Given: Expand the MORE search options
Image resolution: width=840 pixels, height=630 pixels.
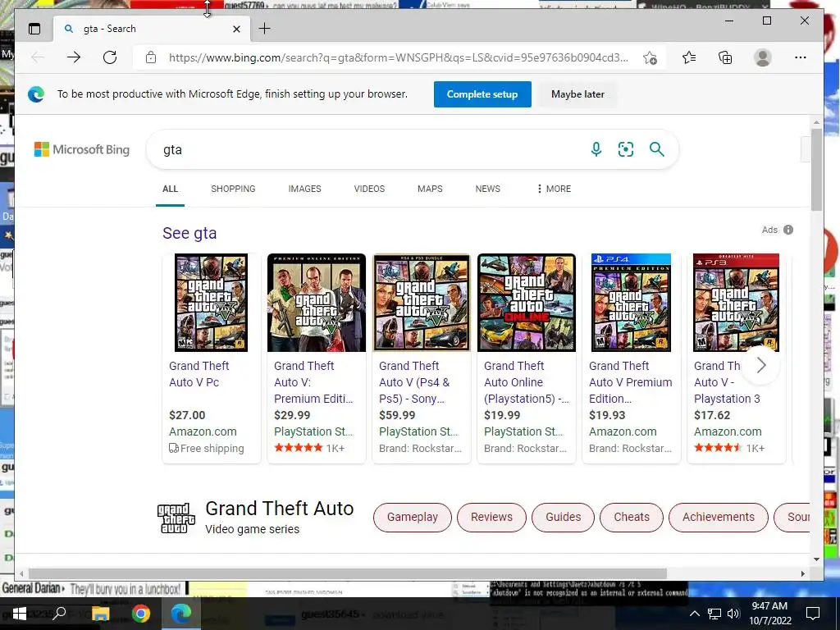Looking at the screenshot, I should (554, 189).
